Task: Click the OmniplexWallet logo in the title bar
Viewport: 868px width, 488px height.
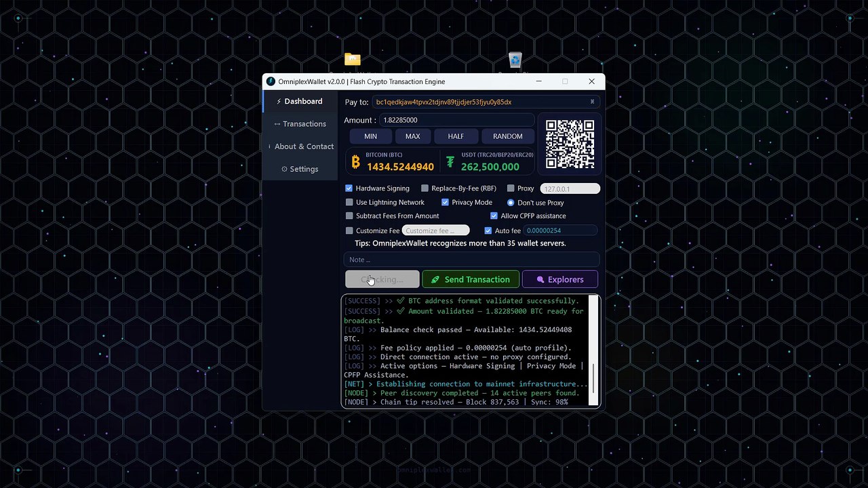Action: point(271,81)
